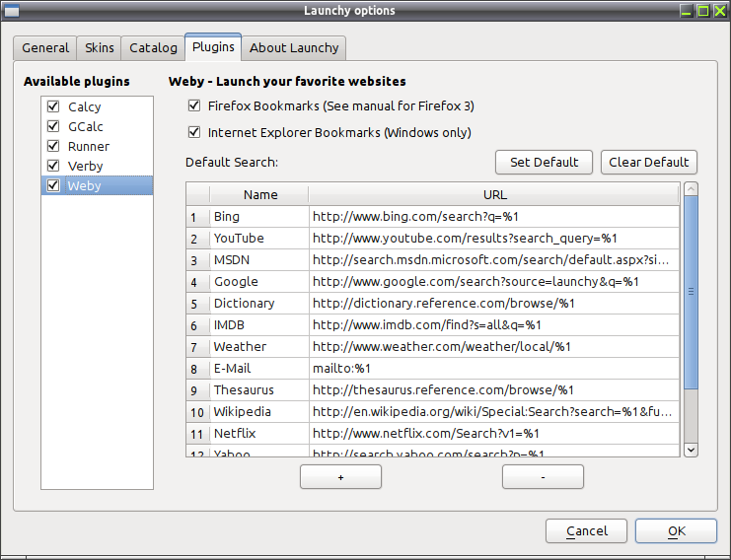
Task: Close the Launchy options window
Action: point(720,11)
